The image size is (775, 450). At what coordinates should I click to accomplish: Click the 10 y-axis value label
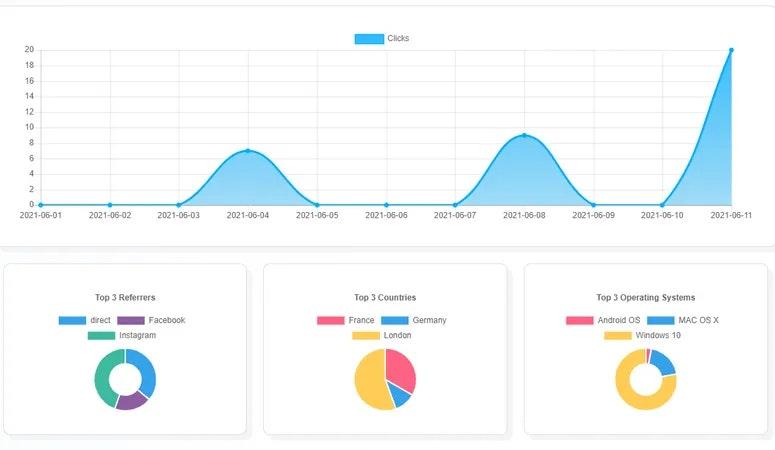click(29, 127)
